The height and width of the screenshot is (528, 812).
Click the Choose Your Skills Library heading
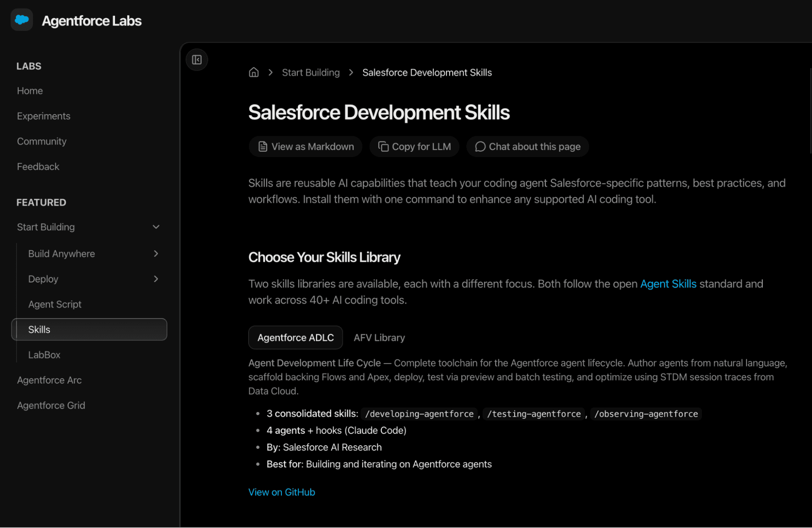324,257
